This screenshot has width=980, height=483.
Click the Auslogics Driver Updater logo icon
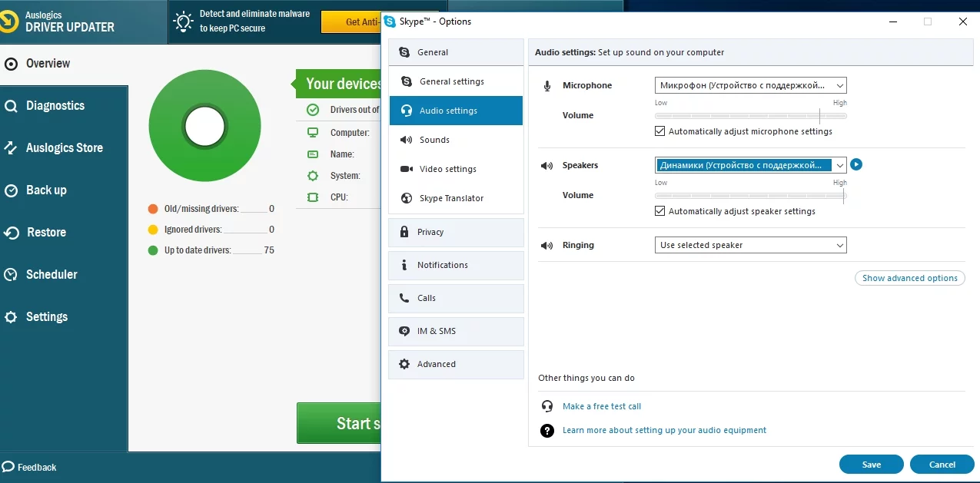coord(9,21)
